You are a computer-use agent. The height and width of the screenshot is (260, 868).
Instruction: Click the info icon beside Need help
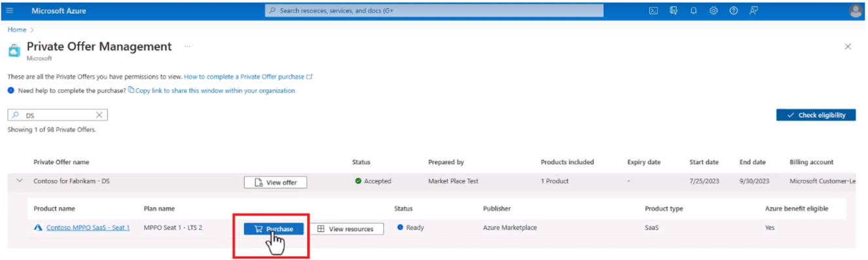click(x=11, y=90)
